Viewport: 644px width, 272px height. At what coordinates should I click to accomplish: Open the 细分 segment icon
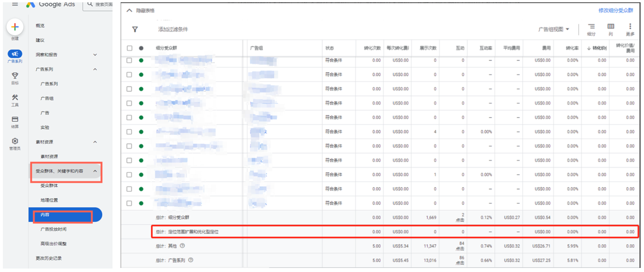591,27
